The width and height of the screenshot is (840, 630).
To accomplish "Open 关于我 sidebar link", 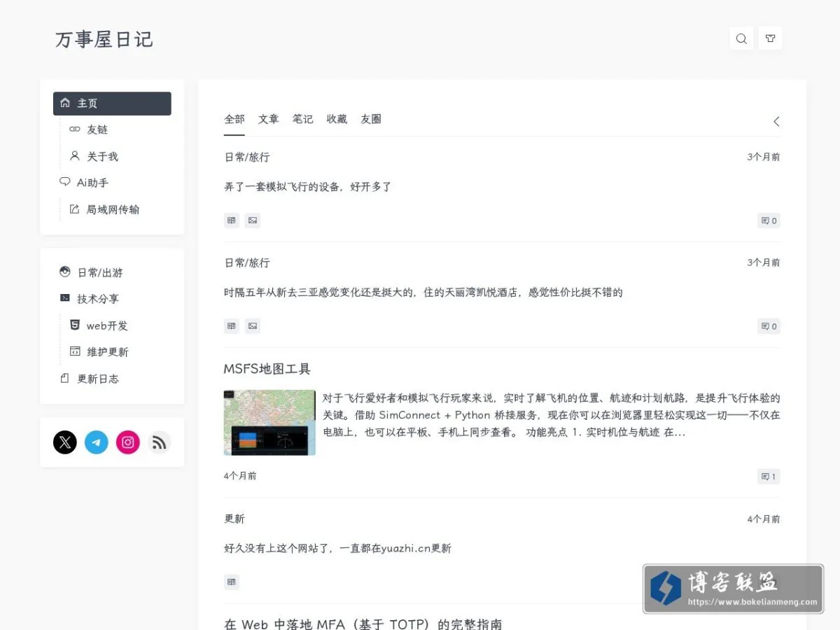I will coord(102,156).
